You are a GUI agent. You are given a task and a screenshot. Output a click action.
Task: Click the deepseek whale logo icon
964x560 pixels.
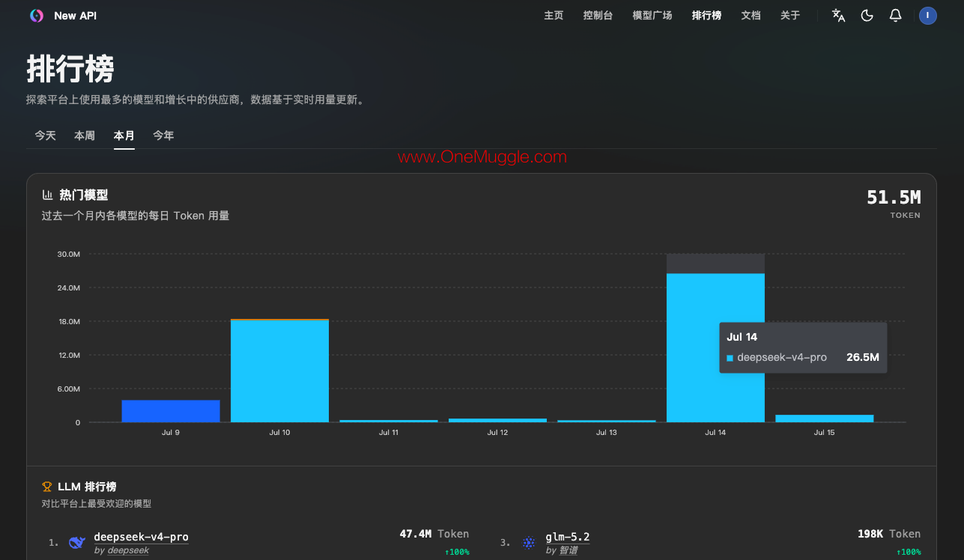coord(76,543)
